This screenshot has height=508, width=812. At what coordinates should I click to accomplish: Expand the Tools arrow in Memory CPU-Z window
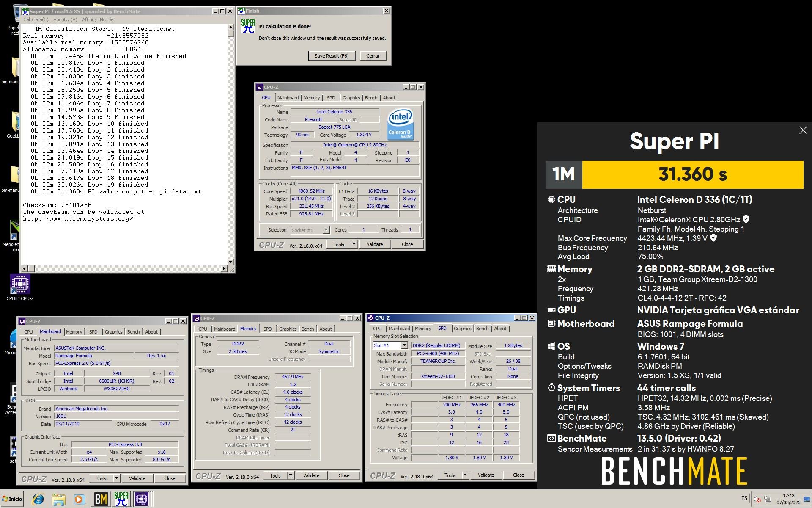[291, 475]
